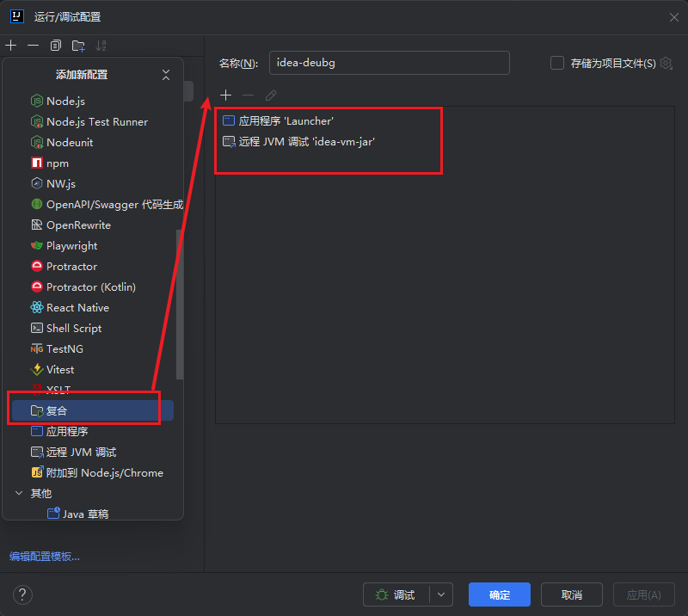
Task: Edit the selected task via the pencil icon
Action: tap(270, 95)
